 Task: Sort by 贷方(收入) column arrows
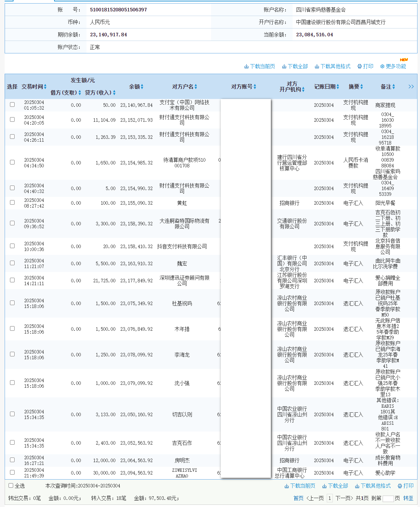[114, 93]
